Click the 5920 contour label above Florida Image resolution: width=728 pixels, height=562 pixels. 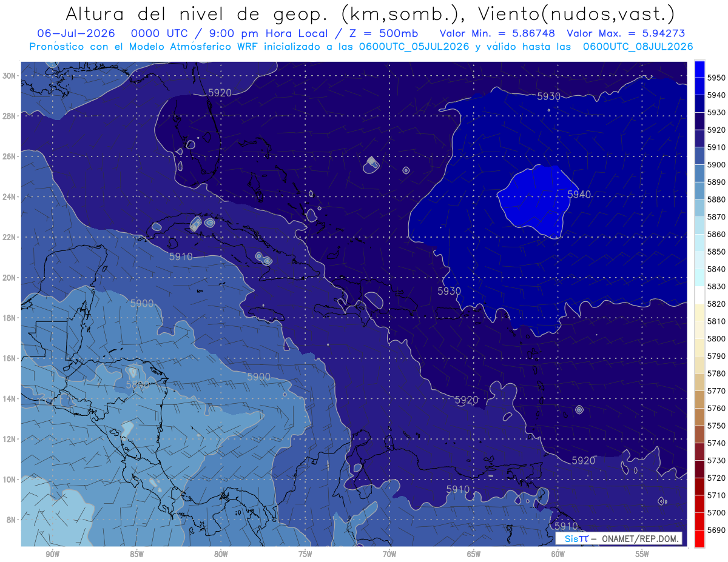click(220, 93)
